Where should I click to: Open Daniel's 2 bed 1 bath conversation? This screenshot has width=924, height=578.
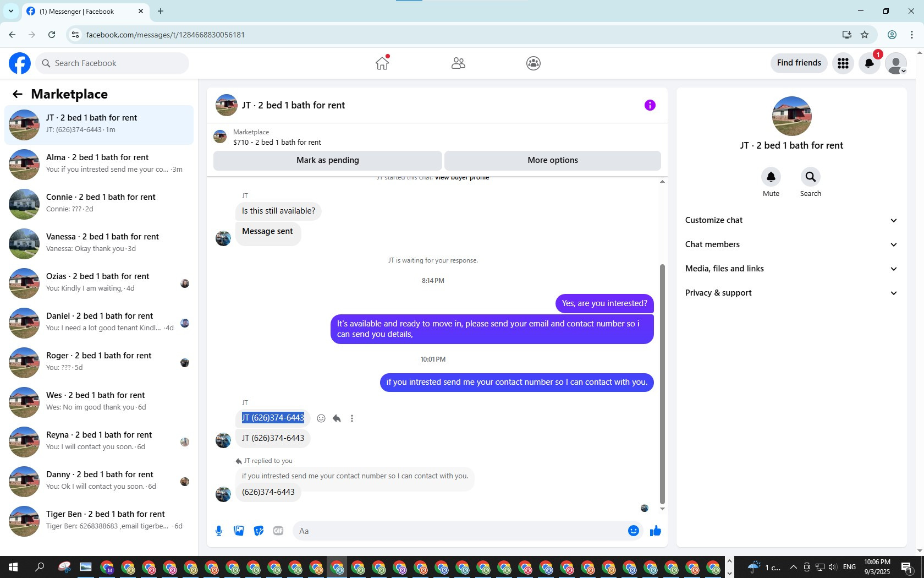coord(99,323)
